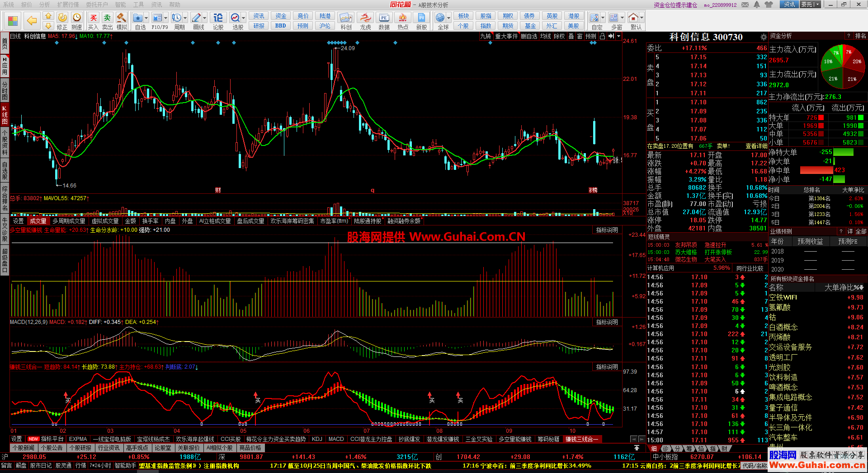The height and width of the screenshot is (473, 868).
Task: Expand the 多窗 dropdown arrow
Action: tap(622, 18)
